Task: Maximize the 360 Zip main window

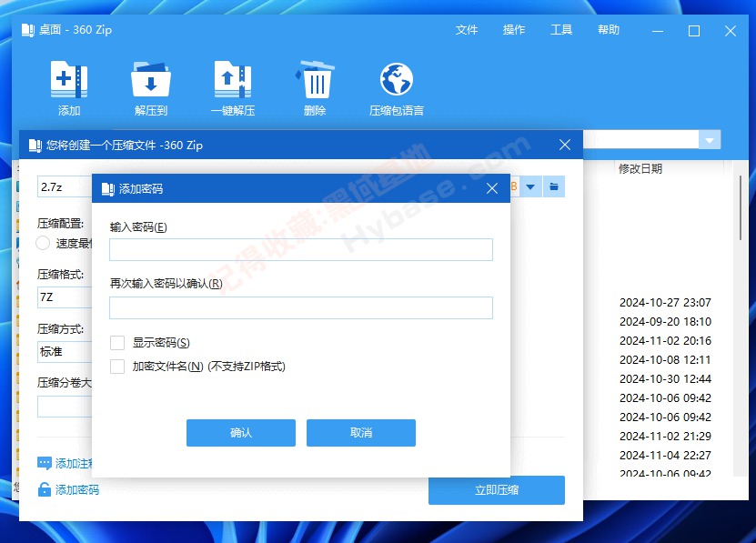Action: 694,31
